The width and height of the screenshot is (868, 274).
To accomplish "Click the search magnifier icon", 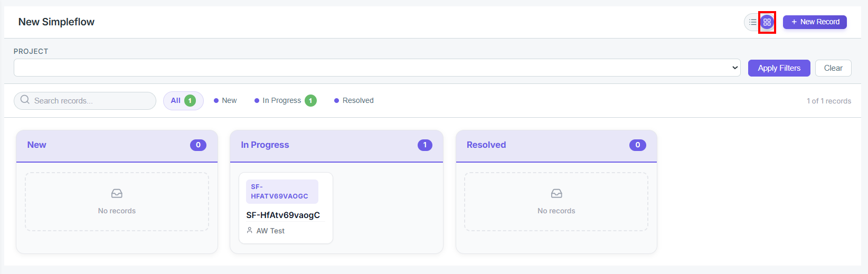I will point(25,100).
